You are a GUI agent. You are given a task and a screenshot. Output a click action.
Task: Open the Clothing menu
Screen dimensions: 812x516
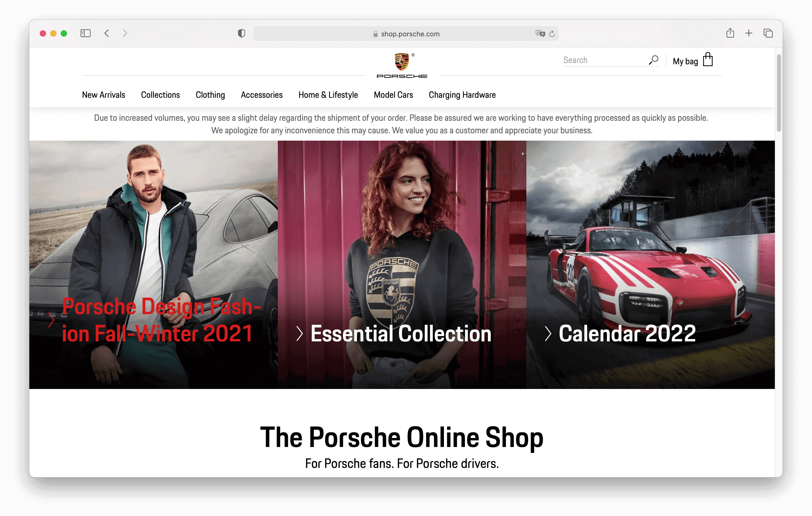coord(210,95)
